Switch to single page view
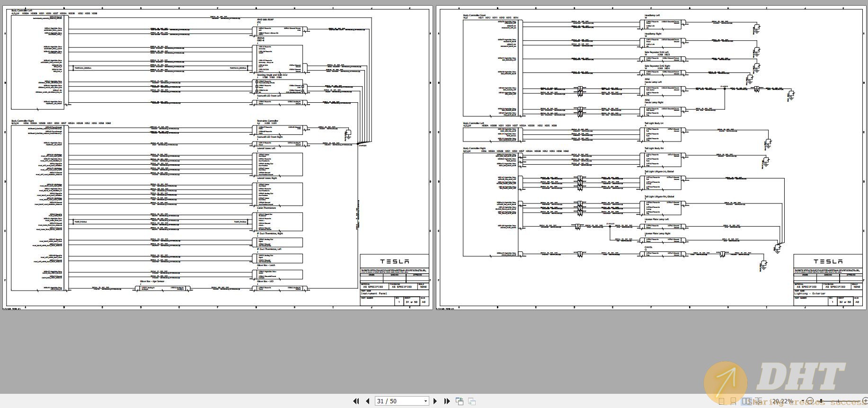The width and height of the screenshot is (868, 408). [721, 401]
